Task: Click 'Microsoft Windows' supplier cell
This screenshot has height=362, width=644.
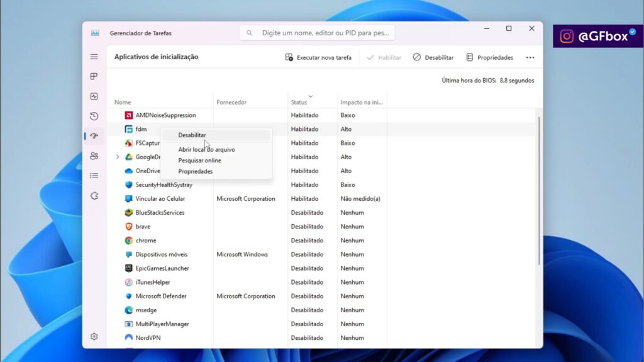Action: coord(242,254)
